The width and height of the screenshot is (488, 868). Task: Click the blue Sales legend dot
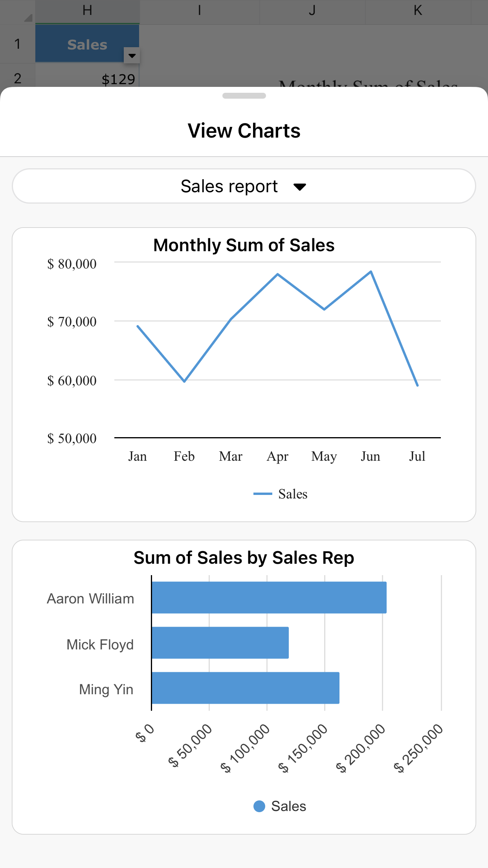[259, 806]
